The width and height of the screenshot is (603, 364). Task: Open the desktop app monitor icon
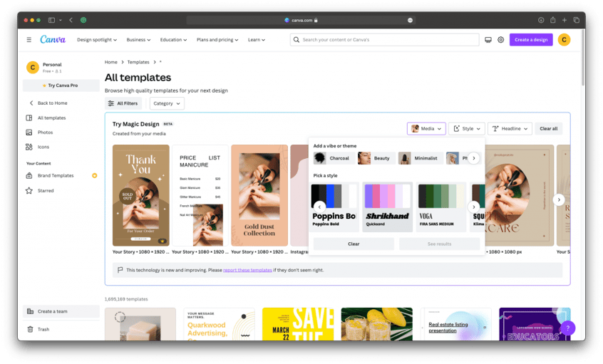[x=488, y=40]
